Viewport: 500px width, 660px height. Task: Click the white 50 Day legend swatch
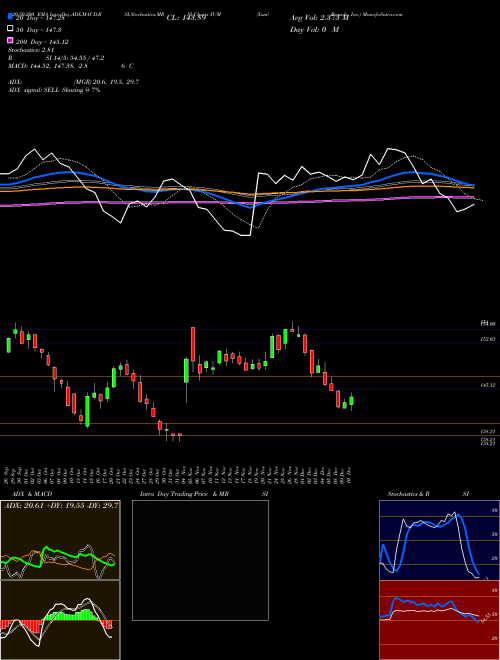tap(10, 29)
